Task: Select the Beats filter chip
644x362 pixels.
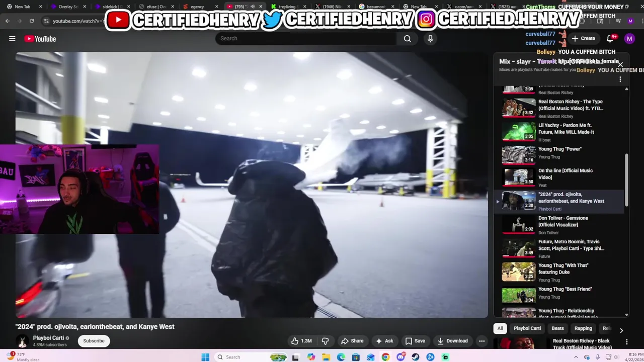Action: point(557,328)
